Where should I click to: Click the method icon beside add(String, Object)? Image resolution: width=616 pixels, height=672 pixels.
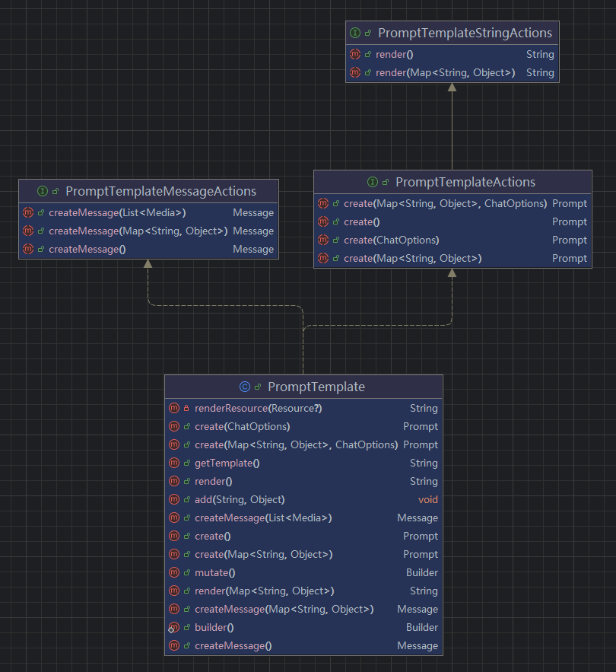click(174, 499)
